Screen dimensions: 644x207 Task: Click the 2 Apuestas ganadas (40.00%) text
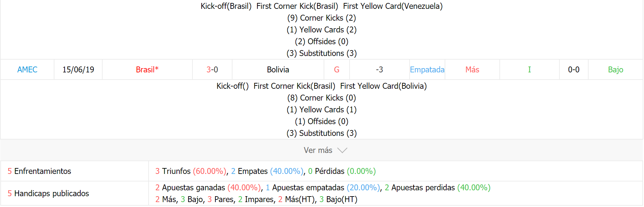(208, 188)
